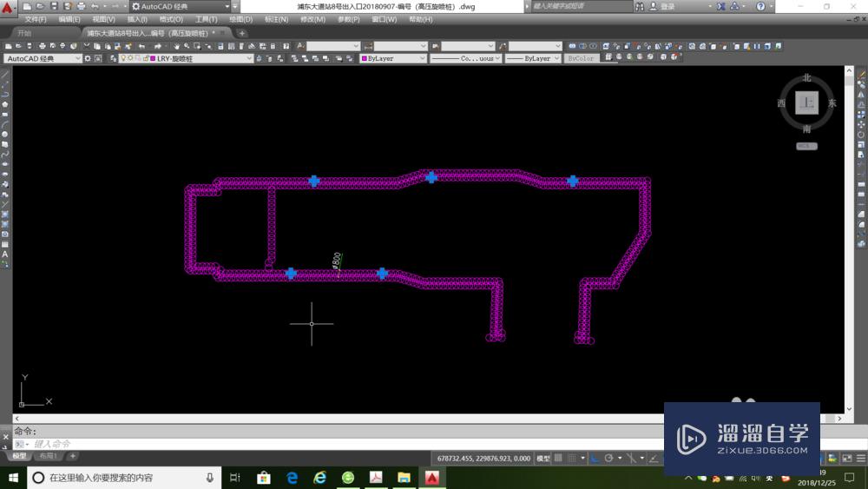This screenshot has width=868, height=489.
Task: Click the Erase tool in modify toolbar
Action: (861, 75)
